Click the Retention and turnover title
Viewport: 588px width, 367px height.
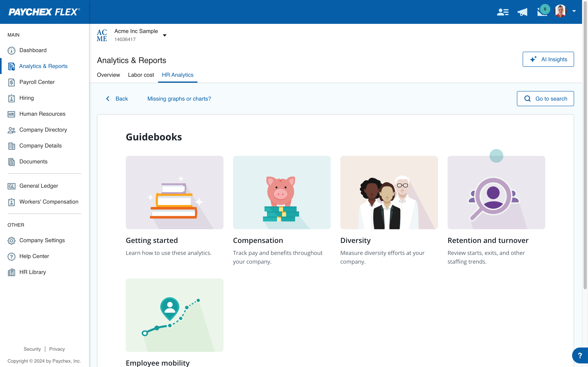[x=488, y=240]
